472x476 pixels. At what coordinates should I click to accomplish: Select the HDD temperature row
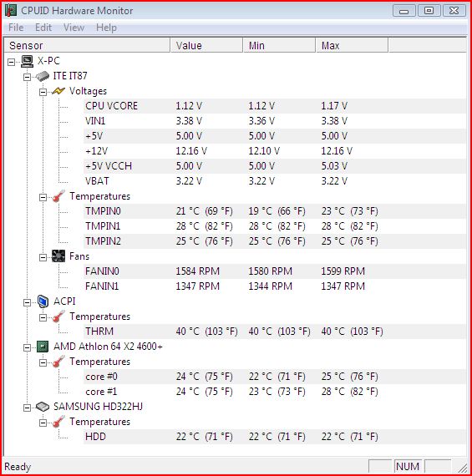[x=275, y=437]
